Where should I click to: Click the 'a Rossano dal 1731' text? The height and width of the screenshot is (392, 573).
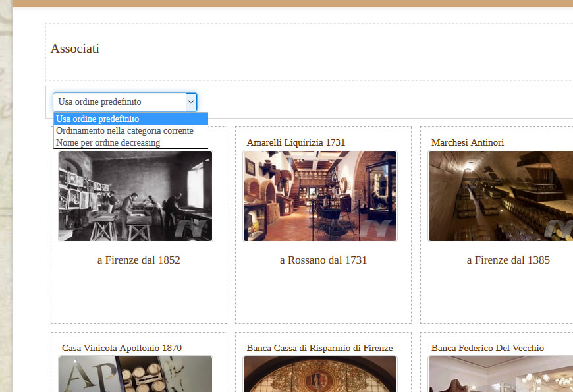point(323,260)
